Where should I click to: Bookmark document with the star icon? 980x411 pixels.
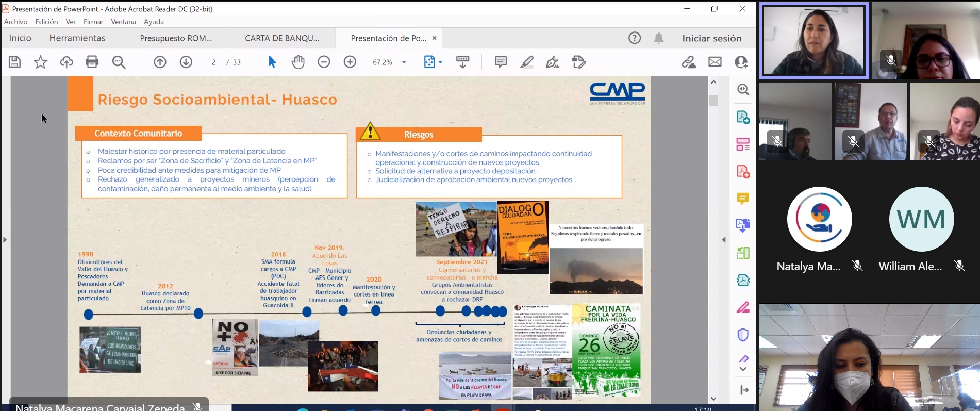tap(40, 62)
